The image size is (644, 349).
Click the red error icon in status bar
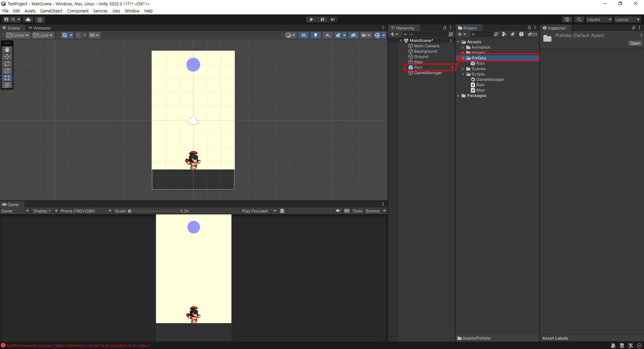coord(3,345)
